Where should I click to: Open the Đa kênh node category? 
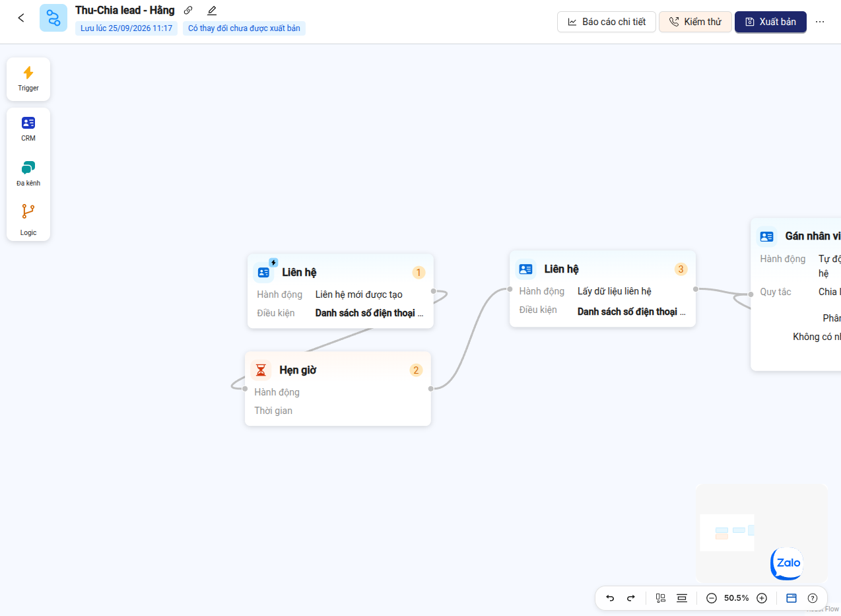point(28,174)
